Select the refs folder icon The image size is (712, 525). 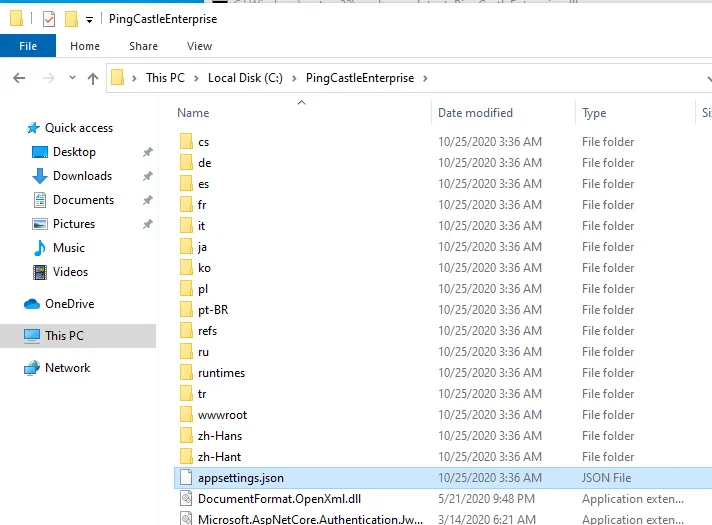pos(186,330)
